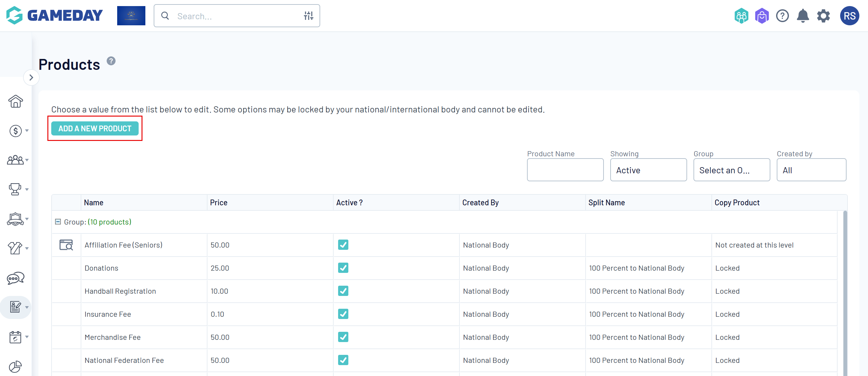Click the help question mark in header
This screenshot has width=868, height=376.
pos(782,16)
